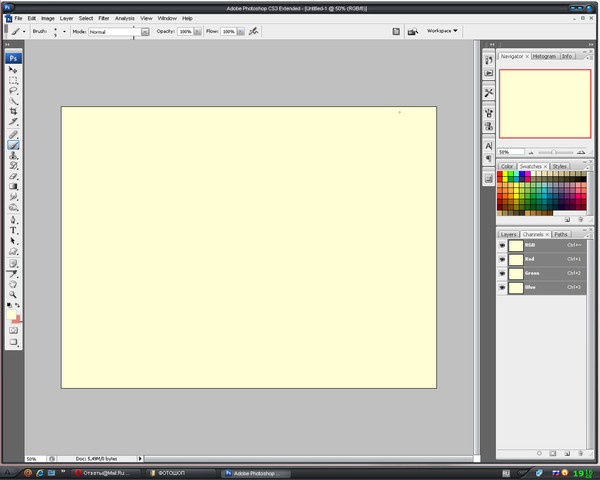Save selection as channel button
This screenshot has width=600, height=480.
click(x=553, y=453)
